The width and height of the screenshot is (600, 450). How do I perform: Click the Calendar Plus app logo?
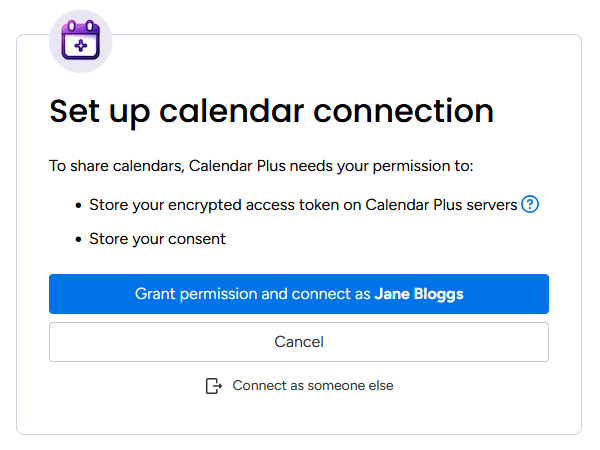pyautogui.click(x=80, y=41)
